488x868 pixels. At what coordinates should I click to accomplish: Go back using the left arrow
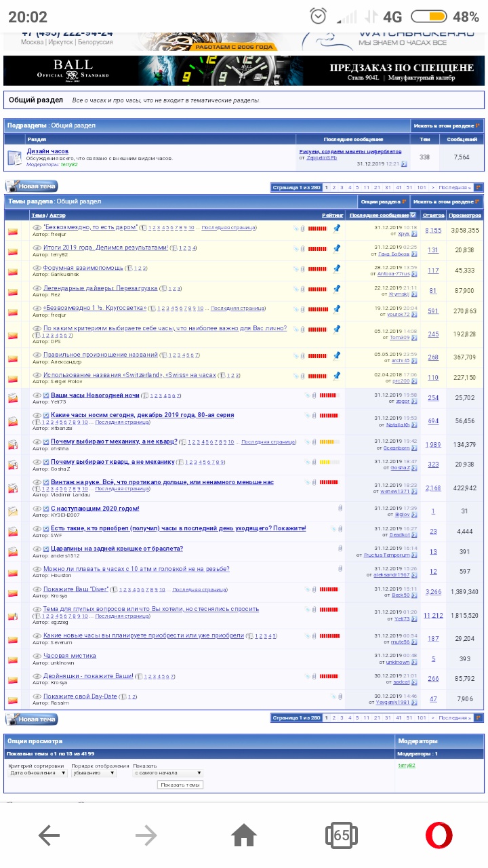pyautogui.click(x=49, y=835)
